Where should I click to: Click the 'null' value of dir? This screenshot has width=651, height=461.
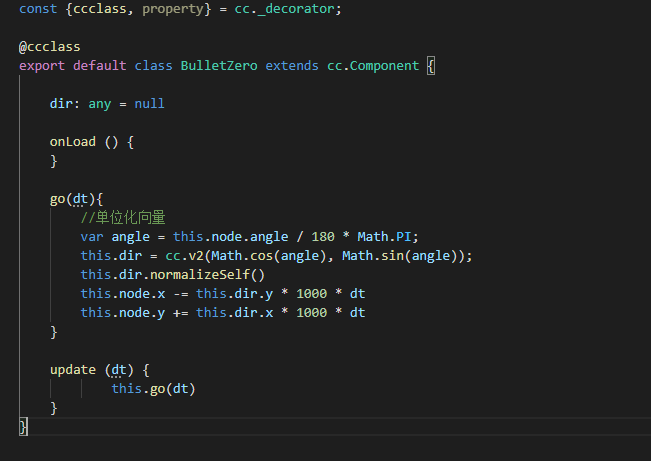[x=149, y=103]
